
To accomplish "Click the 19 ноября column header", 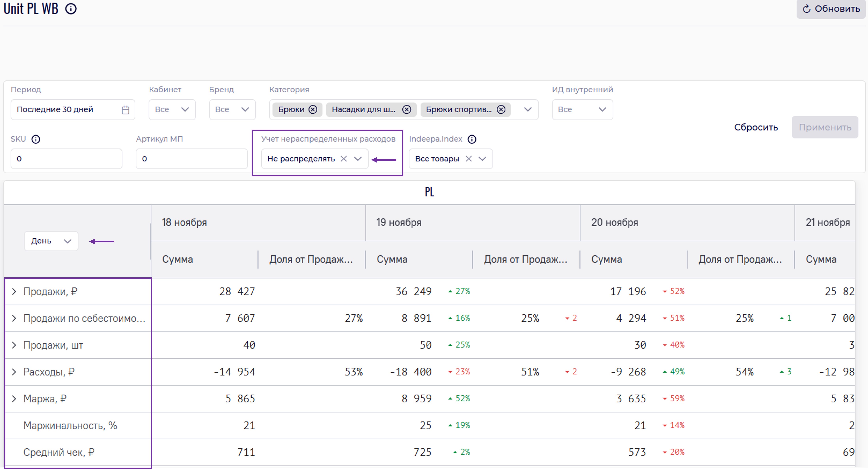I will point(399,223).
